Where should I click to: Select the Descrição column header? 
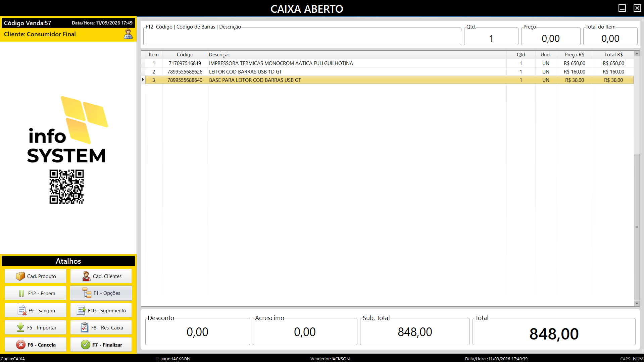pos(357,54)
